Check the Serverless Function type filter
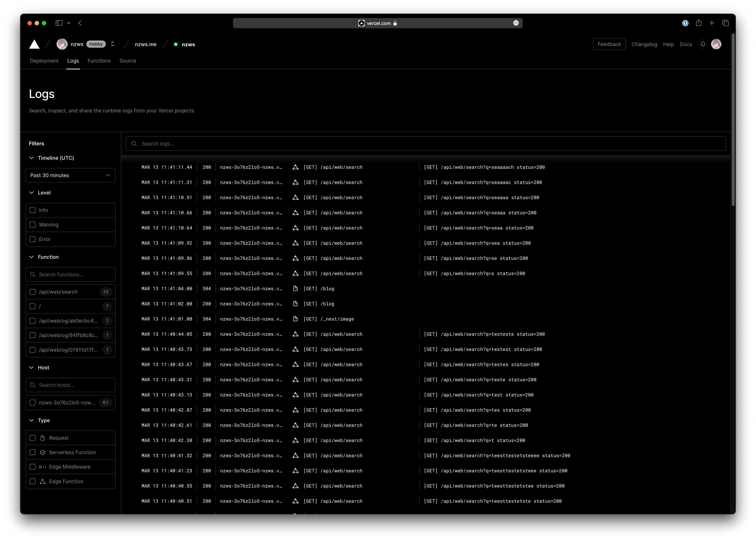756x541 pixels. tap(33, 452)
